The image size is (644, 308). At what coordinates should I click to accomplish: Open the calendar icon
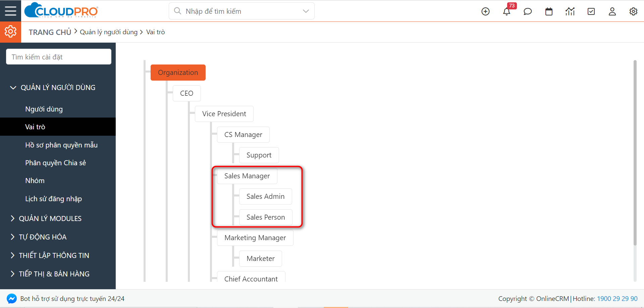coord(549,11)
